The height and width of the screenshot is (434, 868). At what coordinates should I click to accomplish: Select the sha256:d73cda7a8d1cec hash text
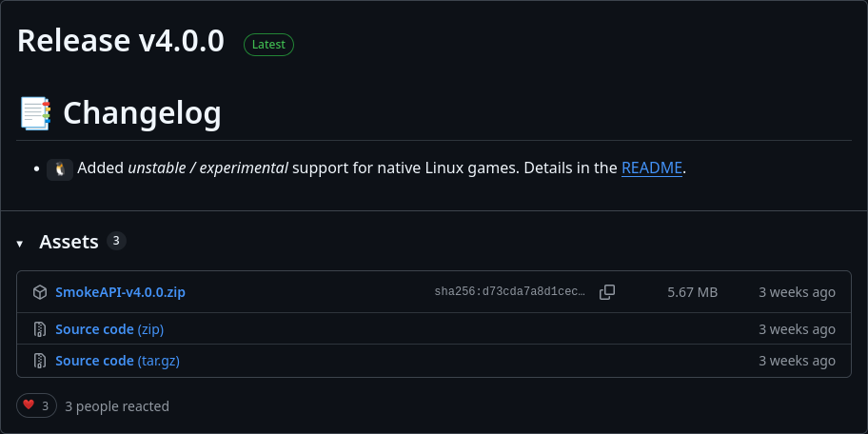pyautogui.click(x=509, y=292)
